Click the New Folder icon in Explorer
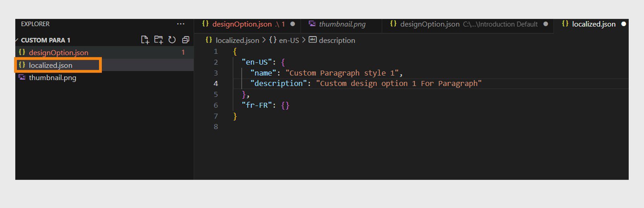 tap(159, 40)
